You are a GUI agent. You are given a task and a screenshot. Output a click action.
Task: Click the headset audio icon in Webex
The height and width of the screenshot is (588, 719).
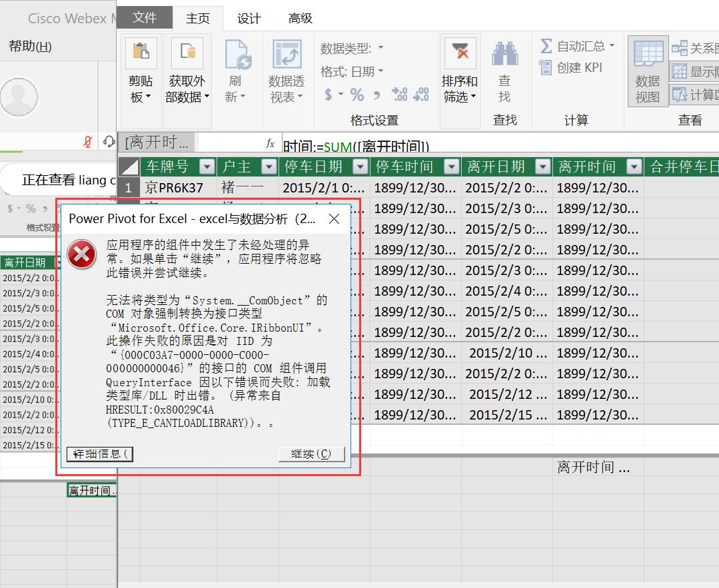click(x=109, y=142)
